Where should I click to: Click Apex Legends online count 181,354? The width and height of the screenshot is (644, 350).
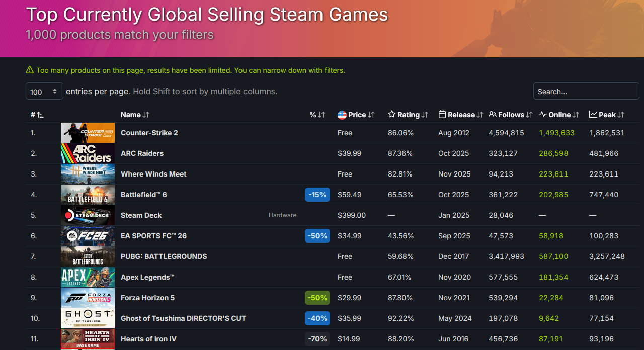(553, 277)
